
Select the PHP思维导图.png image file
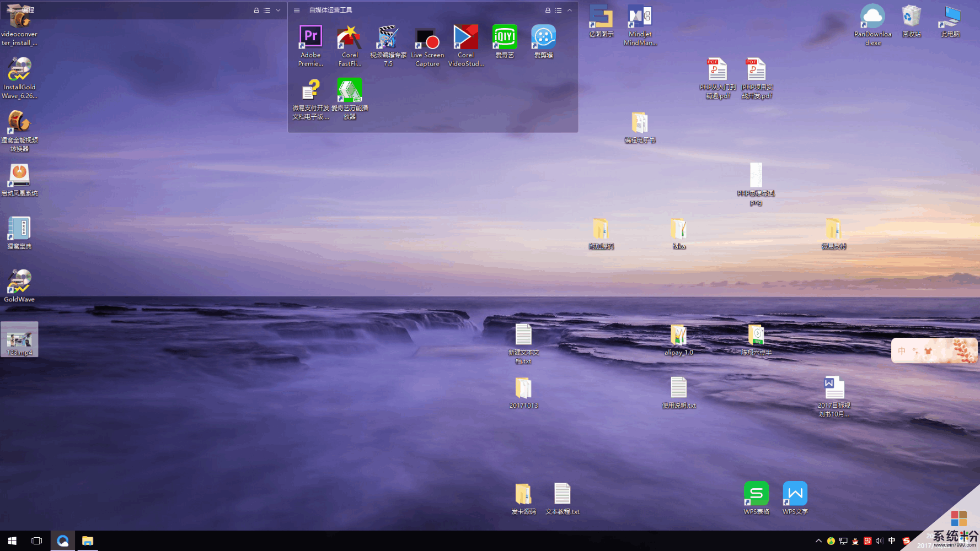[756, 184]
